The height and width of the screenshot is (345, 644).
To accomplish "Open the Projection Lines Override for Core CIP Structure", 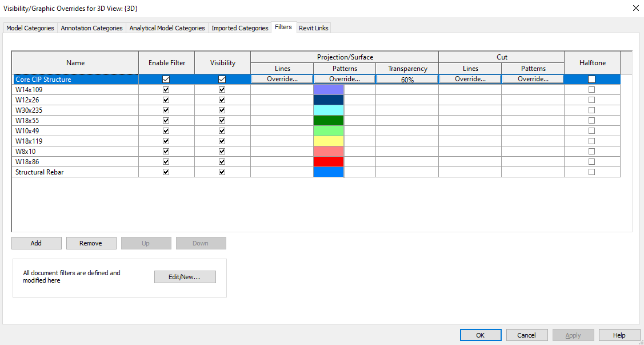I will [282, 78].
